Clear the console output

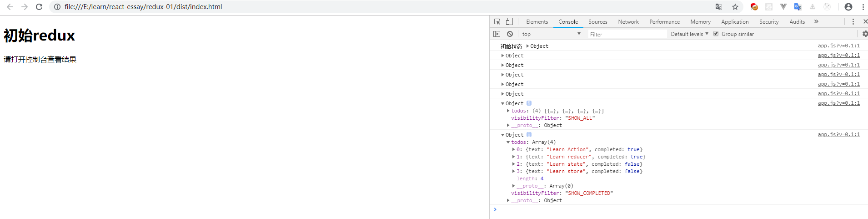(510, 34)
